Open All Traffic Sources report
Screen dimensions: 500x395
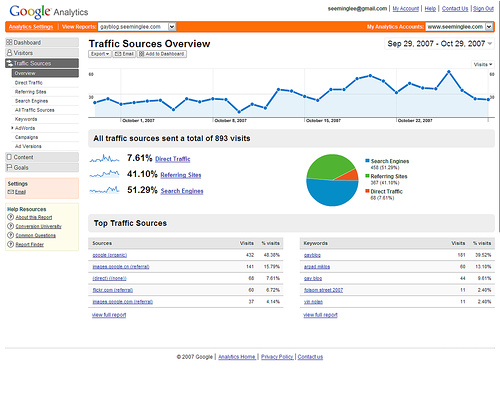(34, 110)
